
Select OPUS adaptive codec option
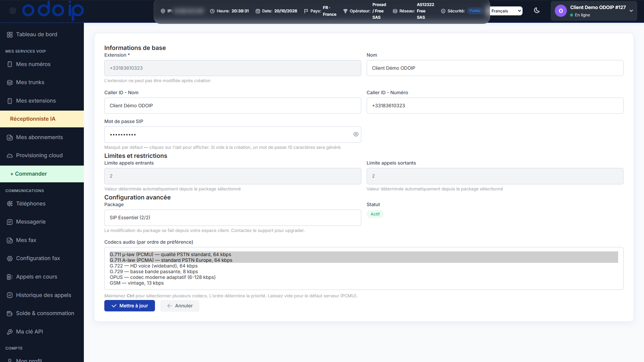pos(364,277)
